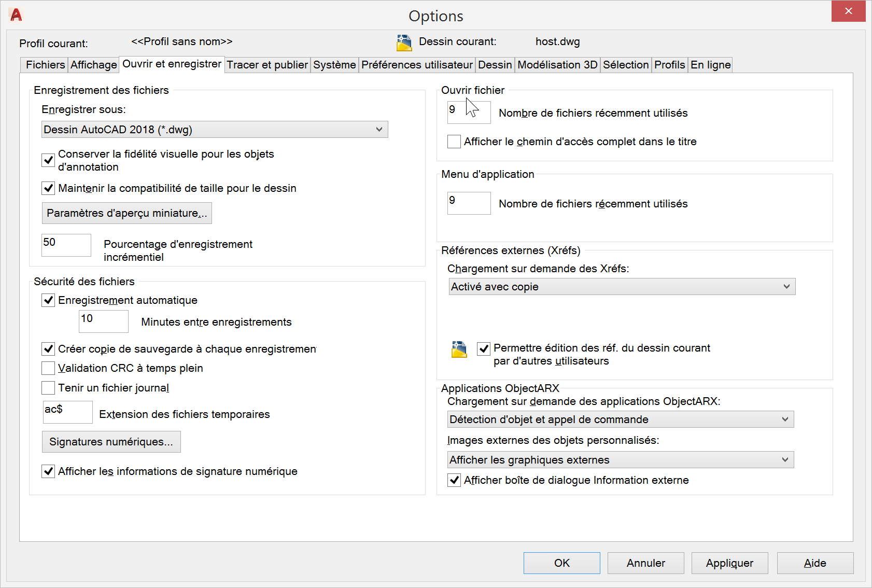Expand Chargement sur demande des Xréfs dropdown
Image resolution: width=872 pixels, height=588 pixels.
click(622, 287)
